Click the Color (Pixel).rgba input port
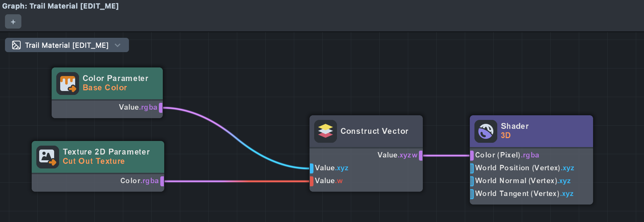Viewport: 644px width, 222px height. pos(472,155)
